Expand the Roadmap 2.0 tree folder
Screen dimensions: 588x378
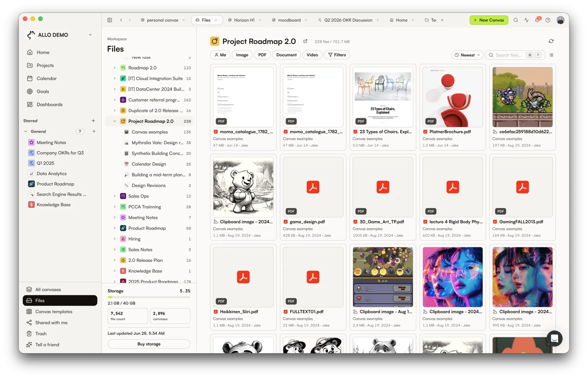coord(115,68)
